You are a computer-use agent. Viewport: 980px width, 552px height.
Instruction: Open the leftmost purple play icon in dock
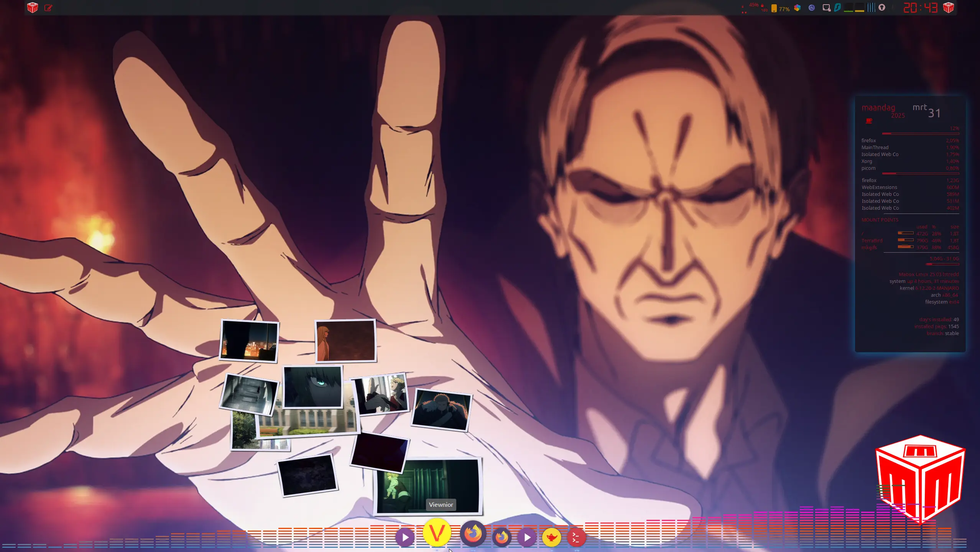point(405,537)
